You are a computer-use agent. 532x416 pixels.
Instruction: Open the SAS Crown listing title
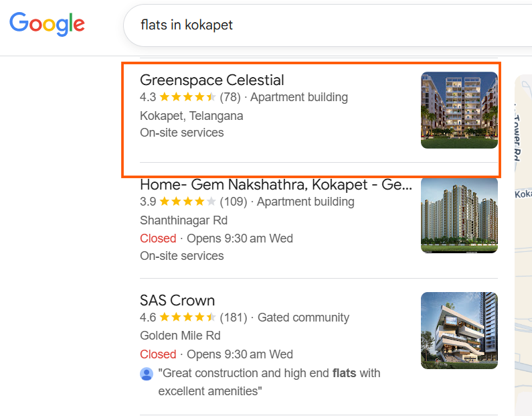pos(177,300)
